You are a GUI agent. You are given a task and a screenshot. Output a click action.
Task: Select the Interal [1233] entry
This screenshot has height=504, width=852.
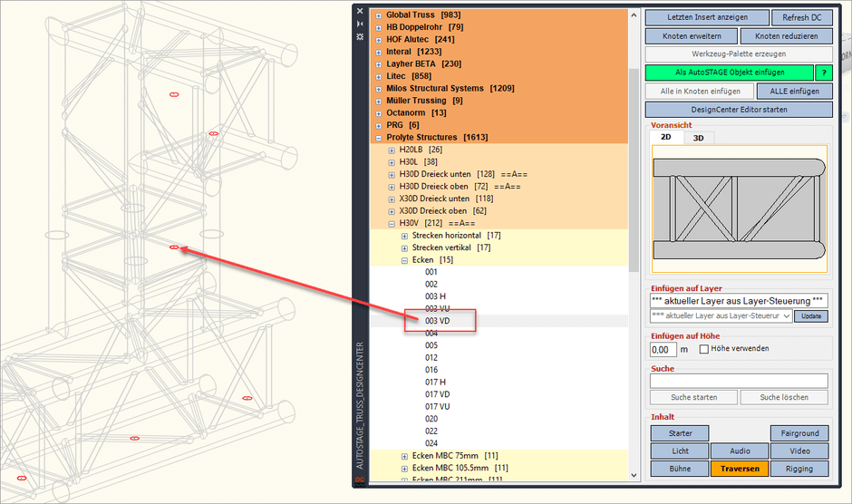pyautogui.click(x=413, y=52)
